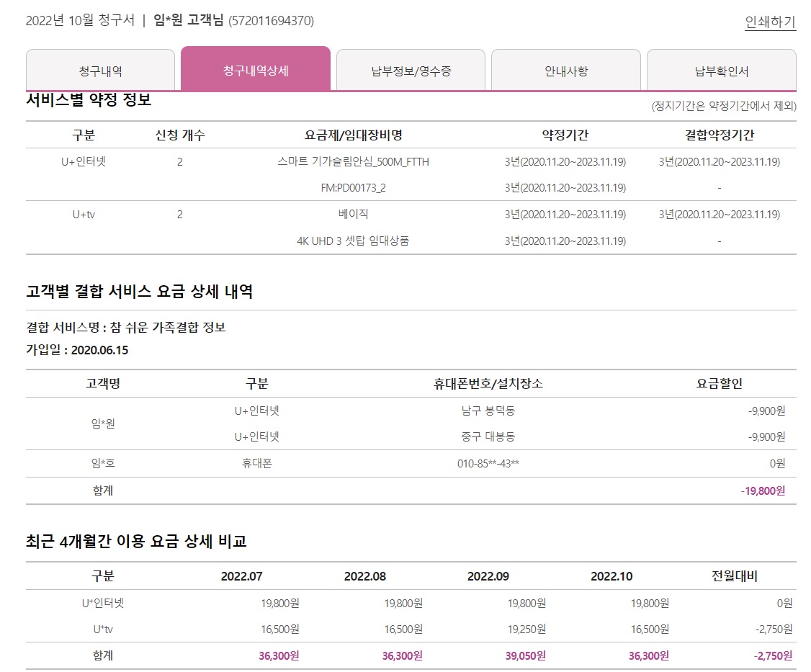
Task: Click the FM:PD00173_2 equipment entry
Action: click(x=353, y=188)
